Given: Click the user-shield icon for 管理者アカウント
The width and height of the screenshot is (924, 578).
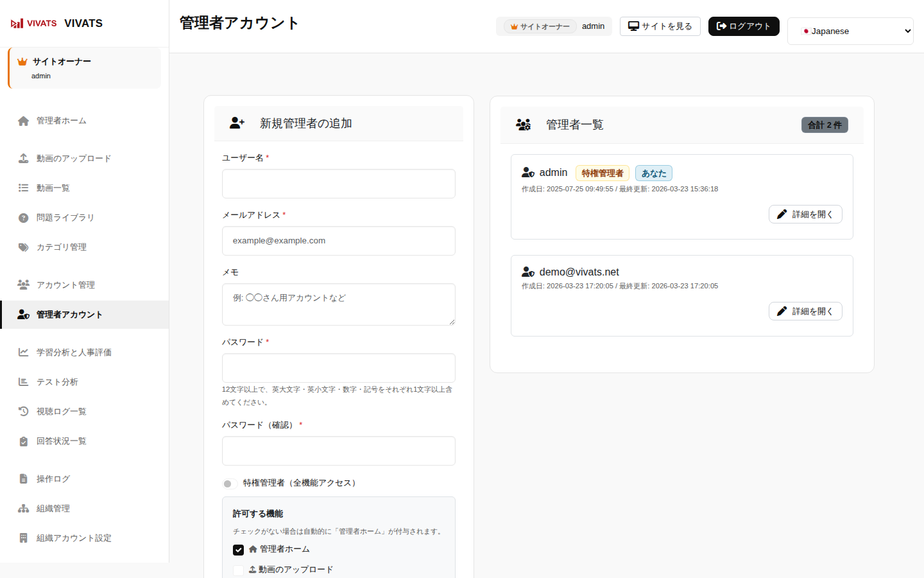Looking at the screenshot, I should pos(24,315).
